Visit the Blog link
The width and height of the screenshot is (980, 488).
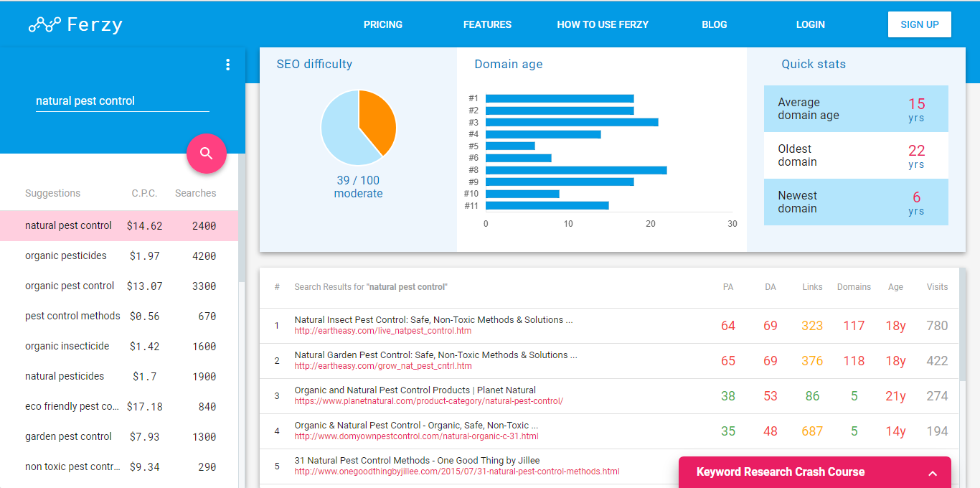[714, 24]
